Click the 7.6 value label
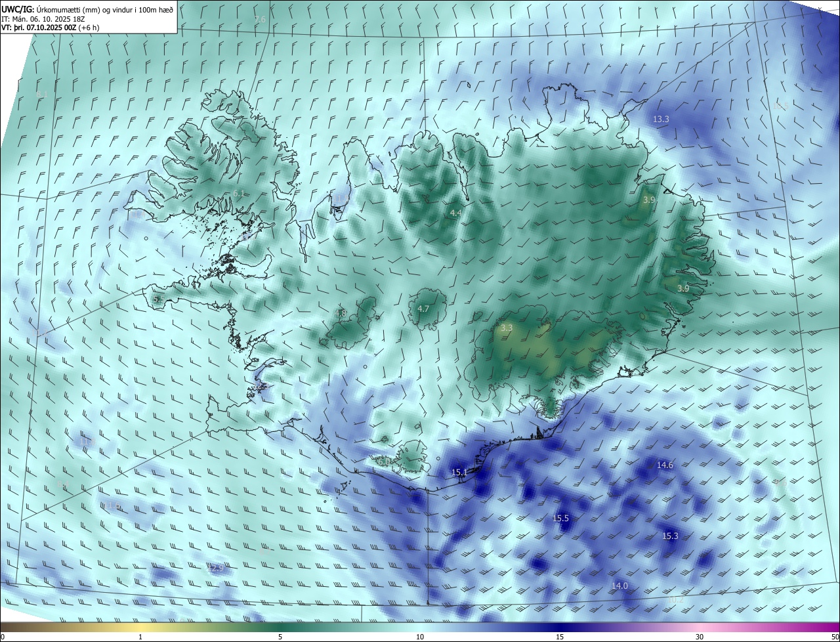The height and width of the screenshot is (642, 840). [x=260, y=20]
